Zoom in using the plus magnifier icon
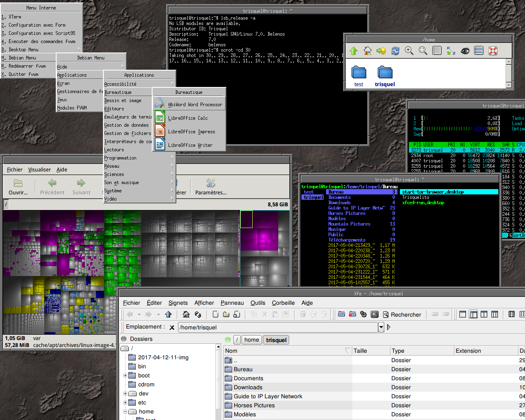Screen dimensions: 525x420 [409, 51]
